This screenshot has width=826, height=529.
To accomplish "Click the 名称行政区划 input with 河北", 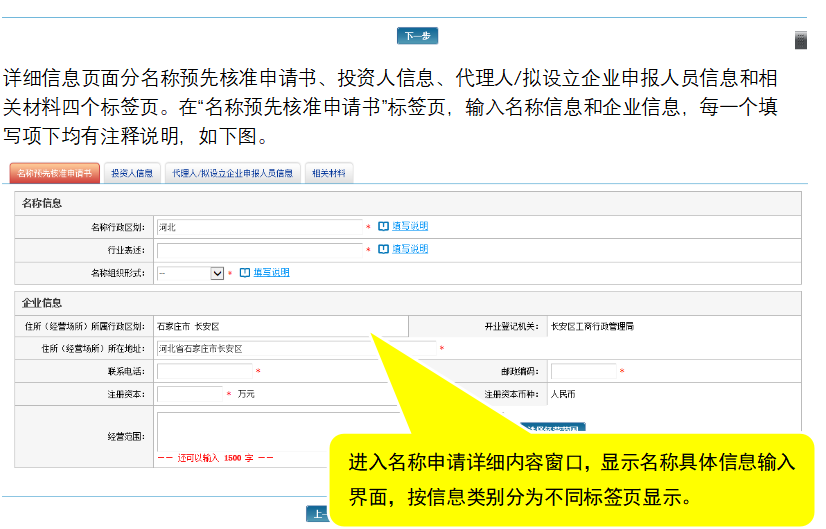I will [259, 227].
